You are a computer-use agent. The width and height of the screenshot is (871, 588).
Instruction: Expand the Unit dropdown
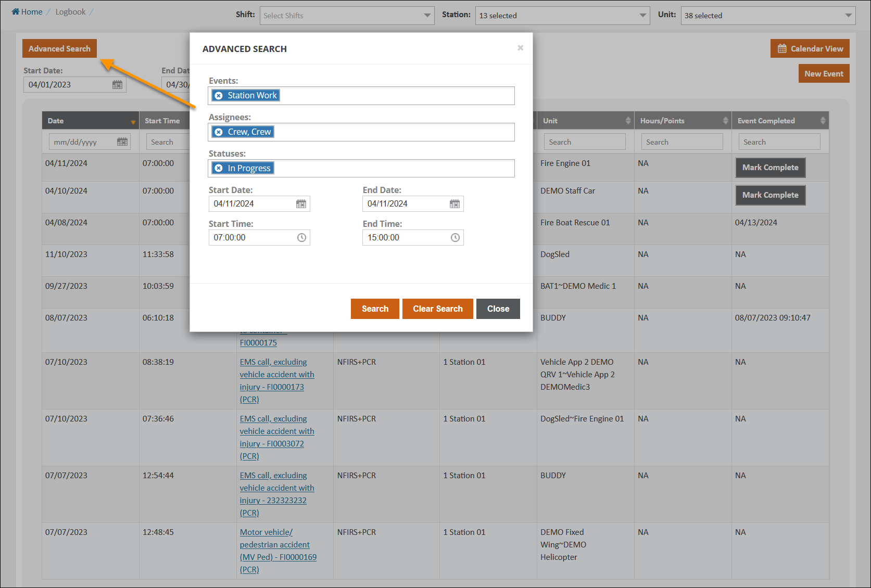768,16
